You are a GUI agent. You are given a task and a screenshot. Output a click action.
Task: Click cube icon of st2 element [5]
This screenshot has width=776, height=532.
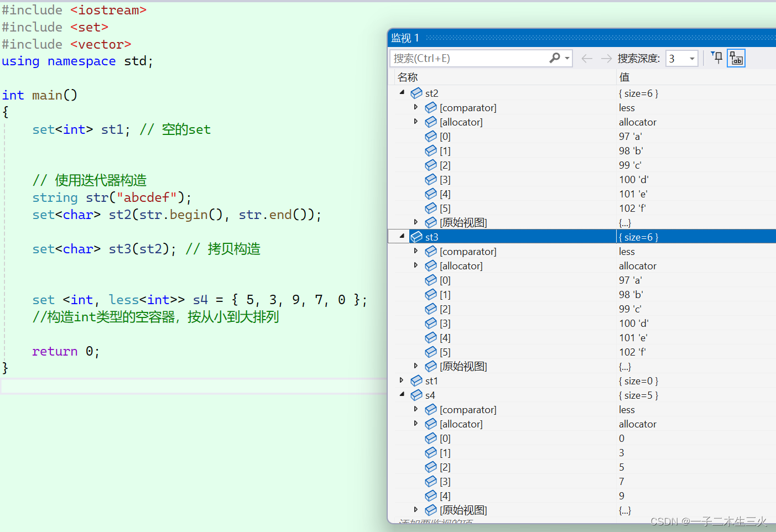pos(431,208)
